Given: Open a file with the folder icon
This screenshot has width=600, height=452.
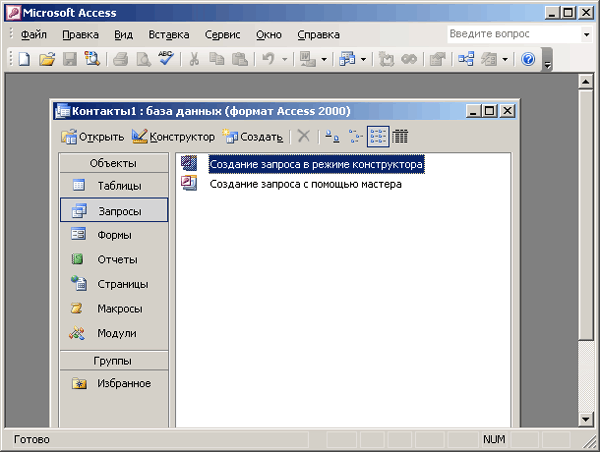Looking at the screenshot, I should click(47, 59).
